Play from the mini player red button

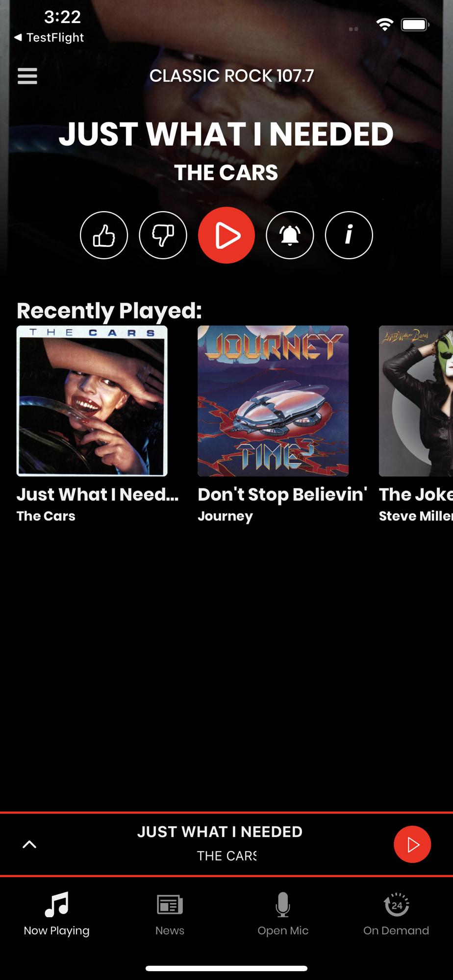point(412,844)
